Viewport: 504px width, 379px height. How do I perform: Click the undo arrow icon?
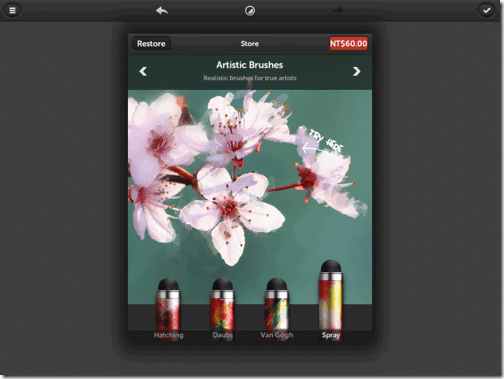click(162, 11)
